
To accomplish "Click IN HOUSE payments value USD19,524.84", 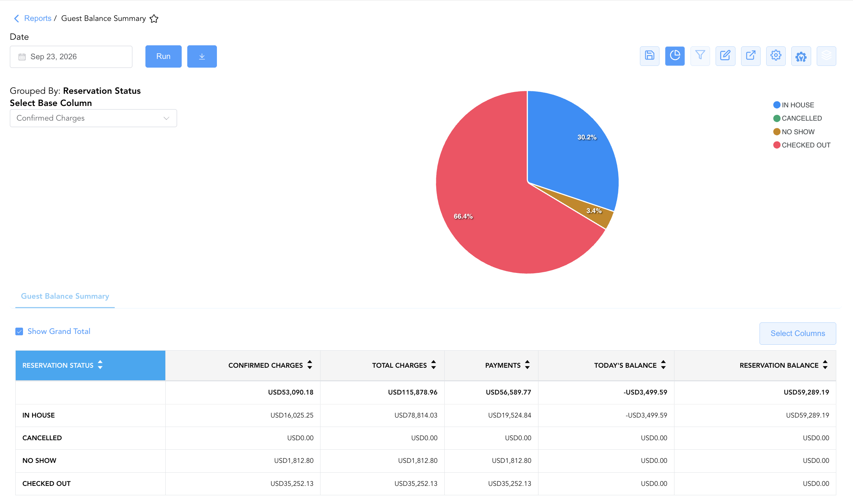I will point(509,415).
